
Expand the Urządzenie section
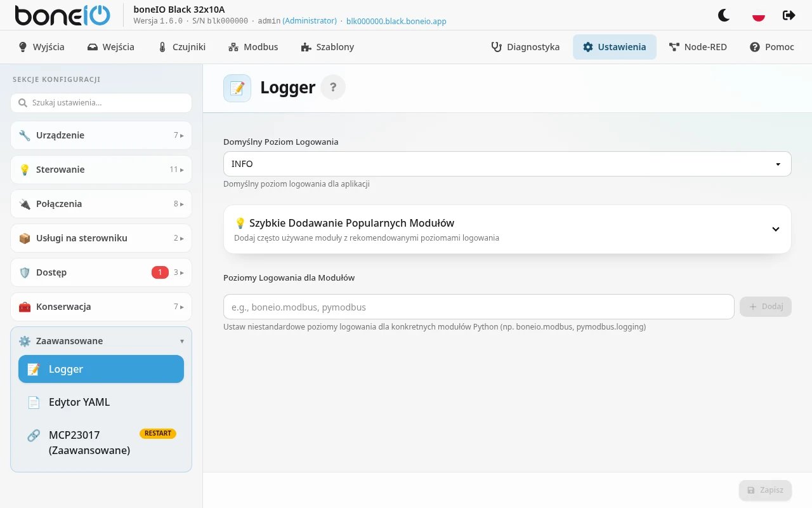point(101,135)
